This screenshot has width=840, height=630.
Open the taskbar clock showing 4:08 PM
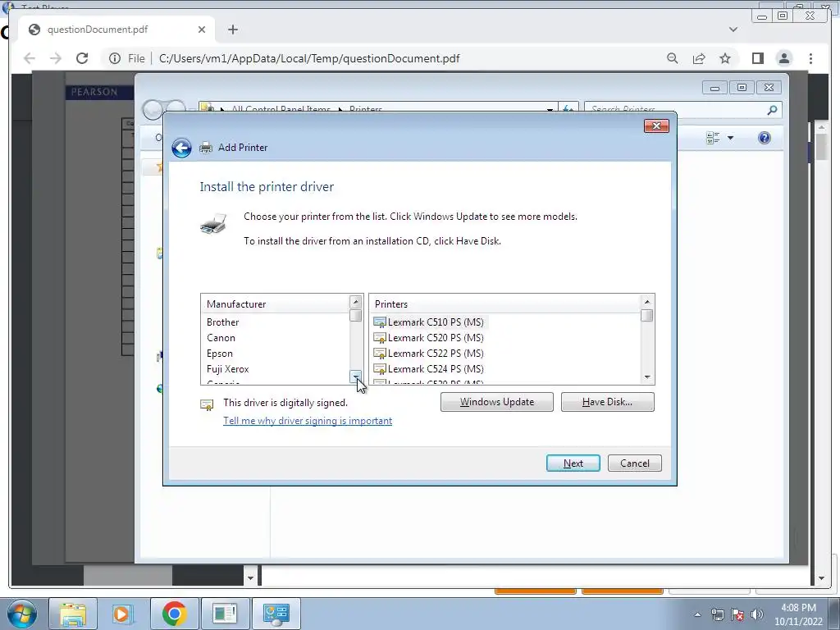798,614
